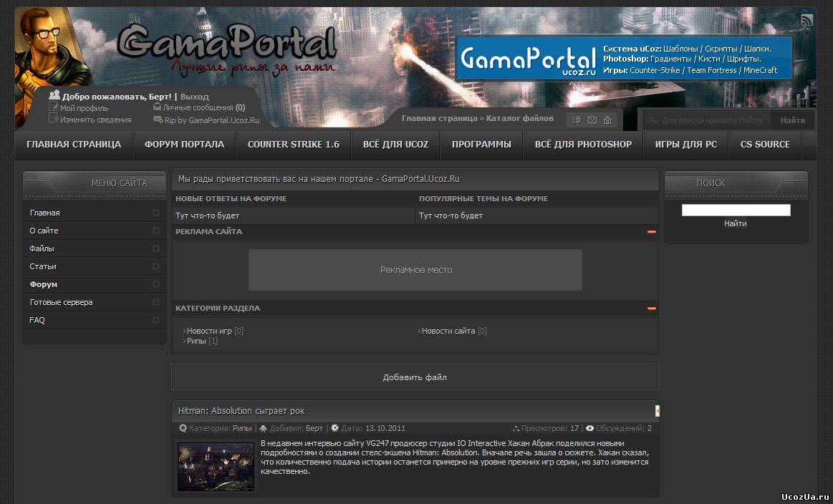Click the Найти button in the header search

tap(793, 120)
